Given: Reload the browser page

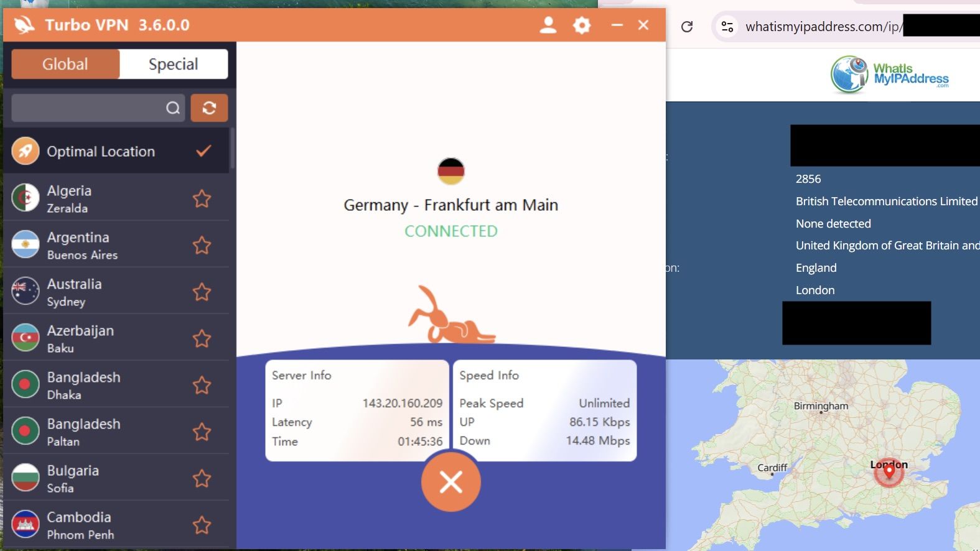Looking at the screenshot, I should [x=687, y=27].
